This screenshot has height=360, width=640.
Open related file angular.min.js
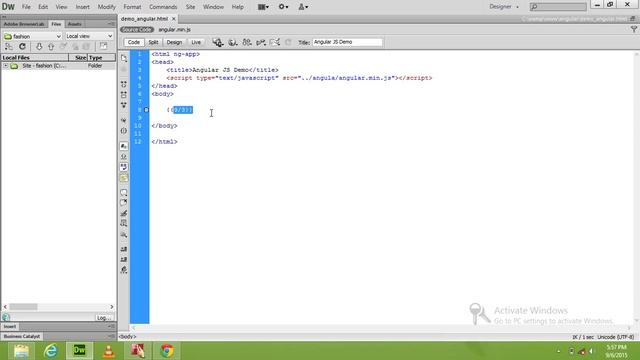coord(174,30)
